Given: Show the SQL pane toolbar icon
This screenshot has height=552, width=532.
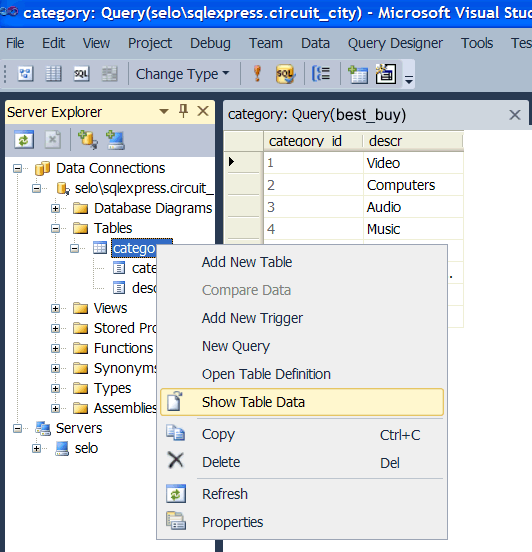Looking at the screenshot, I should click(81, 74).
